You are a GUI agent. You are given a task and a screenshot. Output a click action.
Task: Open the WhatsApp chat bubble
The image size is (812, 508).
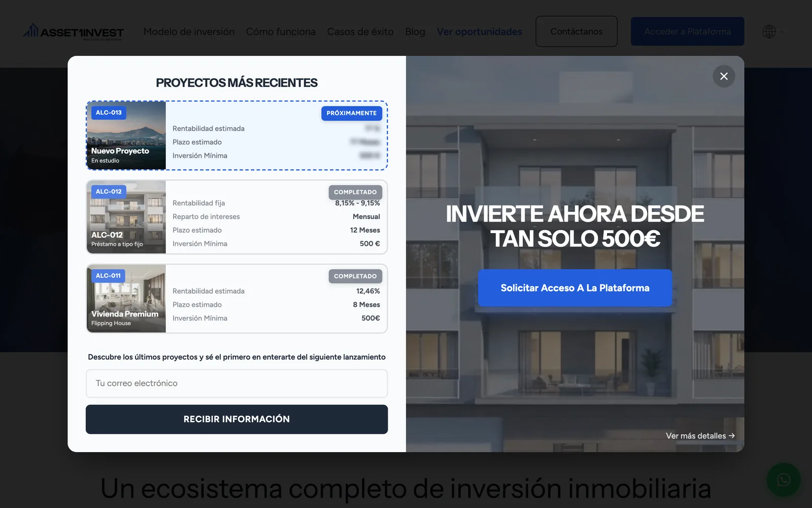784,480
